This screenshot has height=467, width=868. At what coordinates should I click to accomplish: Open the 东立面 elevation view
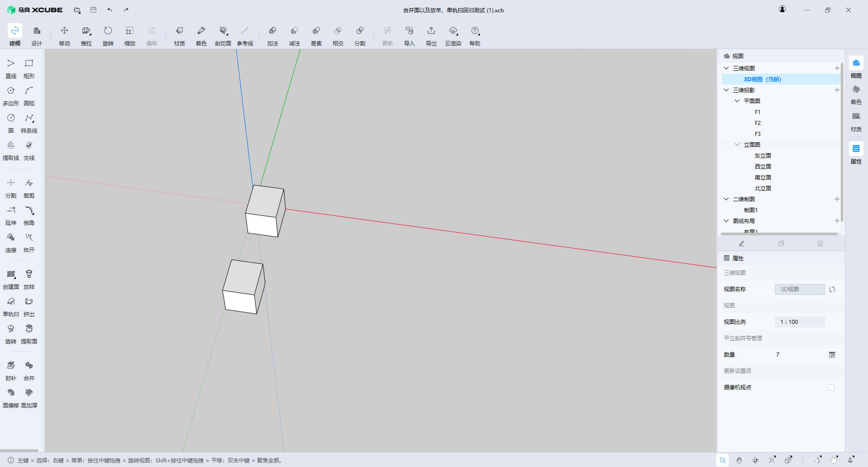(763, 155)
